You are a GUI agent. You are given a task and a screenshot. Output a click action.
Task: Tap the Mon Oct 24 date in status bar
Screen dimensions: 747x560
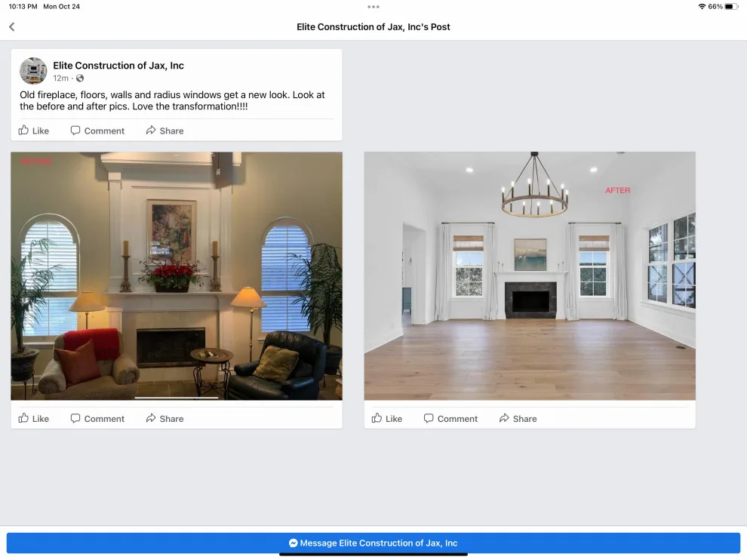pos(61,7)
